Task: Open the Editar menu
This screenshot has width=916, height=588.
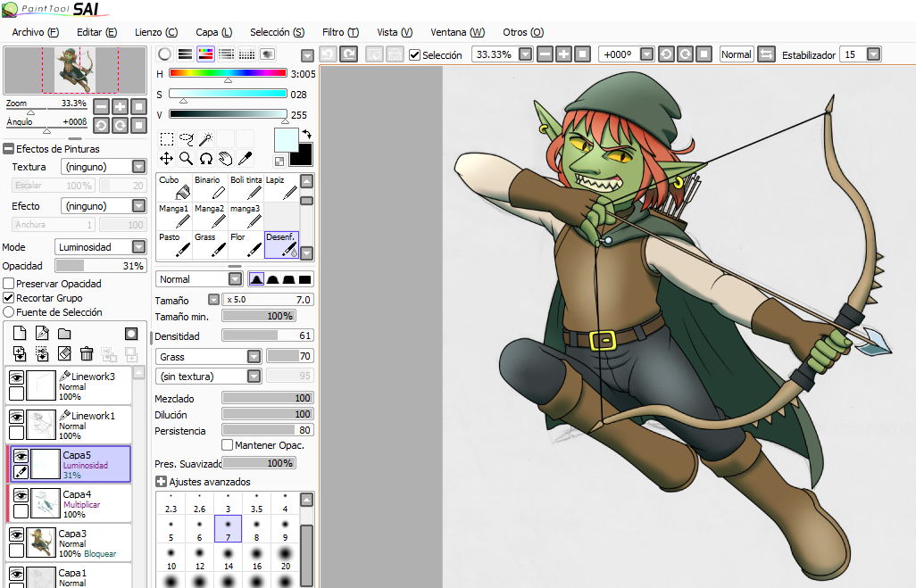Action: click(x=97, y=32)
